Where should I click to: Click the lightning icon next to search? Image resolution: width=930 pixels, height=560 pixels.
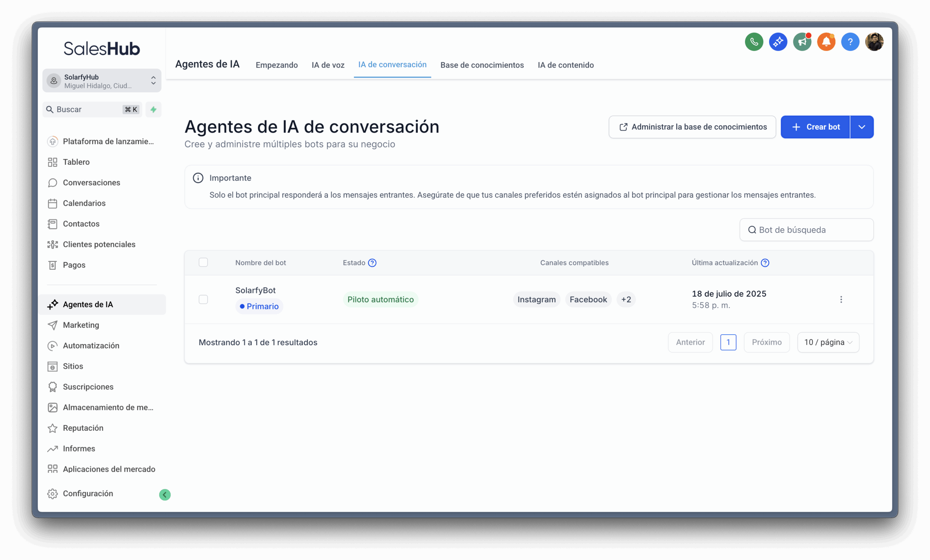pyautogui.click(x=153, y=109)
